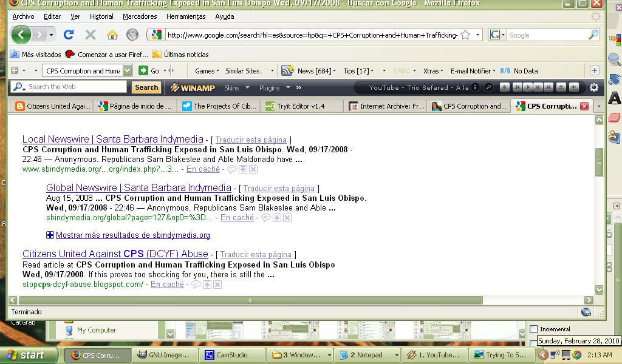Expand the CPS Corruption search box dropdown
Viewport: 622px width, 364px height.
click(128, 70)
